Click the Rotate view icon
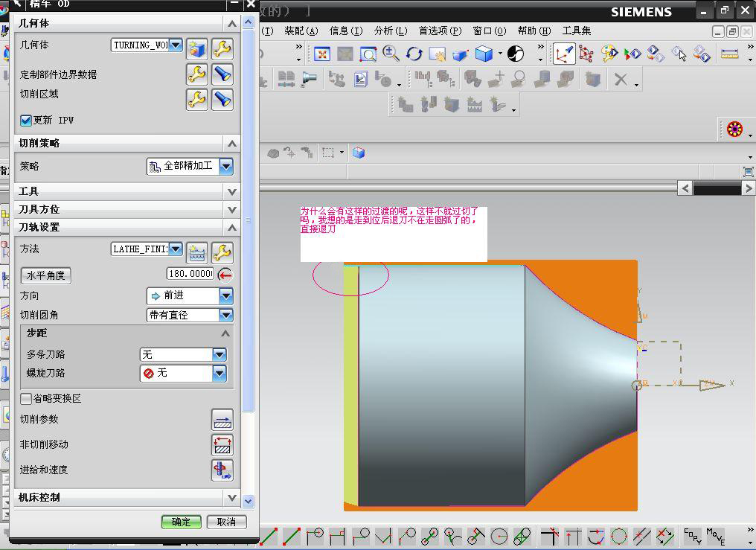The height and width of the screenshot is (550, 756). click(x=414, y=54)
